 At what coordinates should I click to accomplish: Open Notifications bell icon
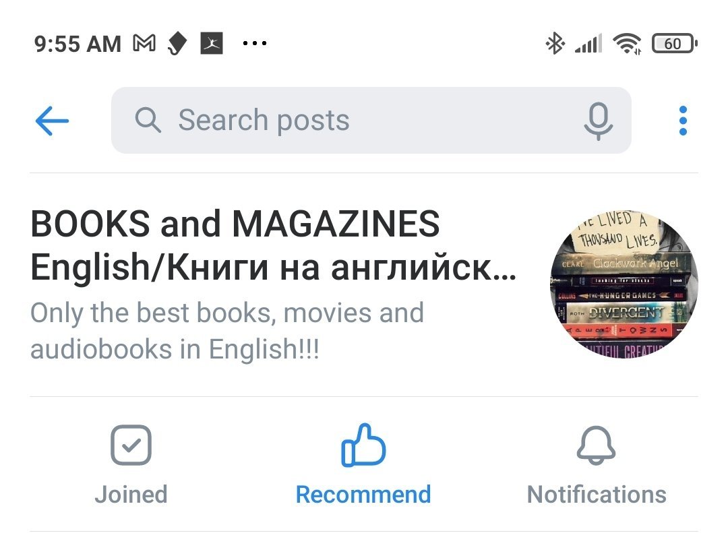[x=596, y=445]
